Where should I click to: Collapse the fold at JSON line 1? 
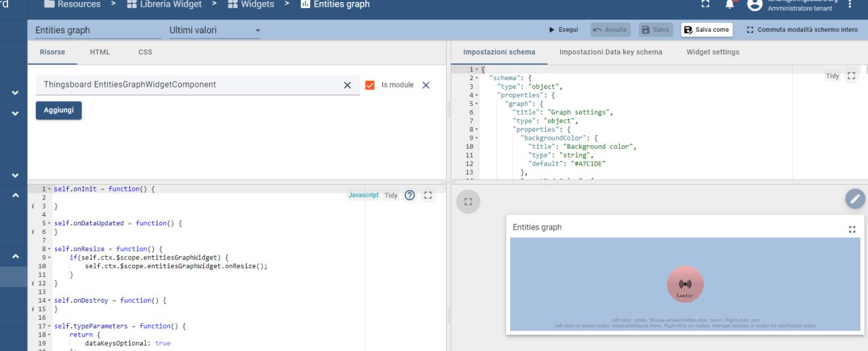tap(477, 69)
